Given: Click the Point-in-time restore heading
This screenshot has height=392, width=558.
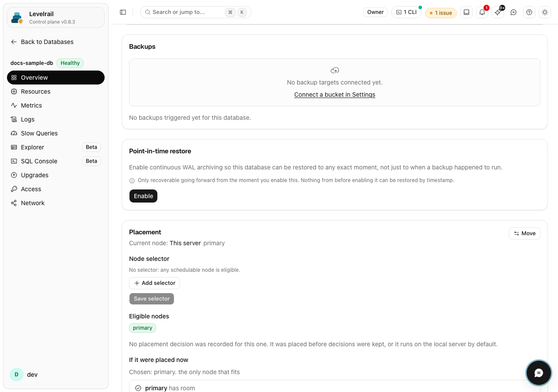Looking at the screenshot, I should click(160, 151).
